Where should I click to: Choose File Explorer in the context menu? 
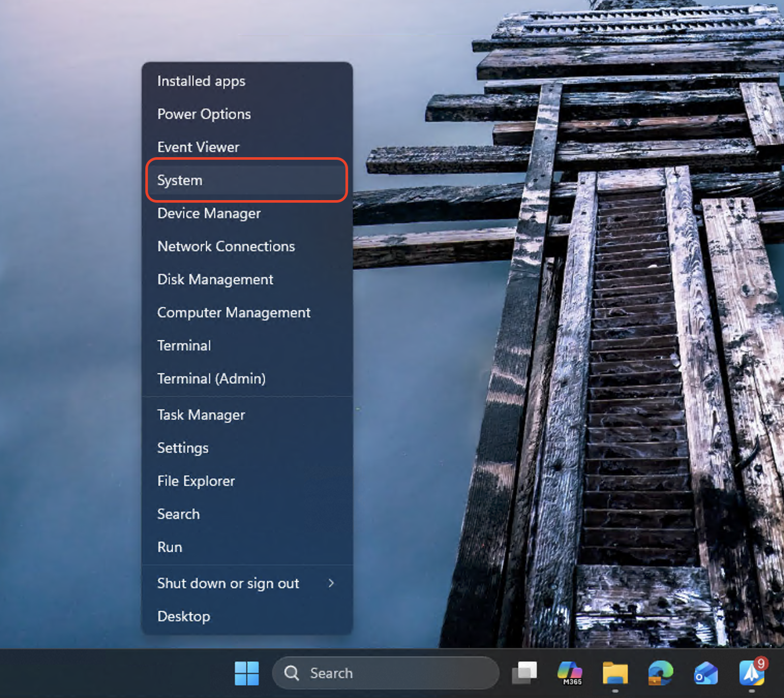pos(247,481)
